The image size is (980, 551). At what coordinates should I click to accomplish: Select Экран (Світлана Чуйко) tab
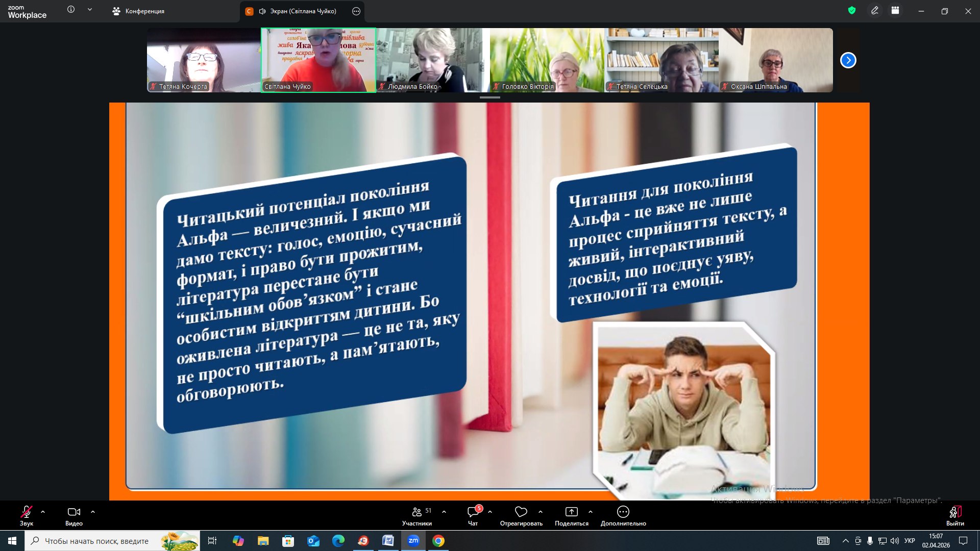pyautogui.click(x=302, y=11)
